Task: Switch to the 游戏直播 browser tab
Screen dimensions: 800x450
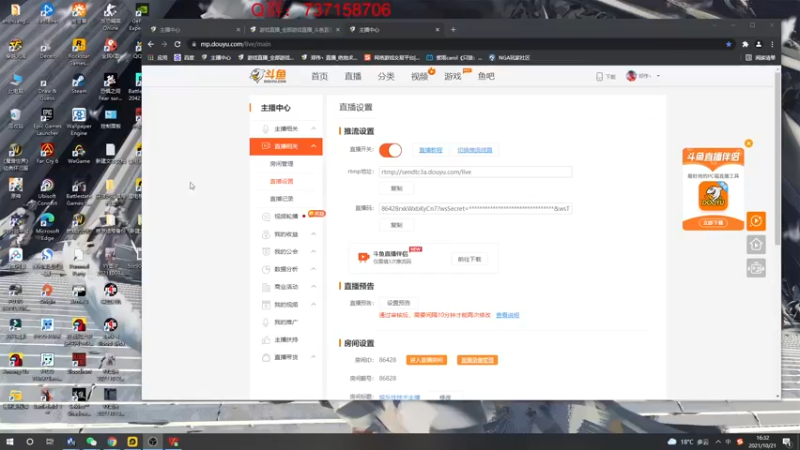Action: point(295,30)
